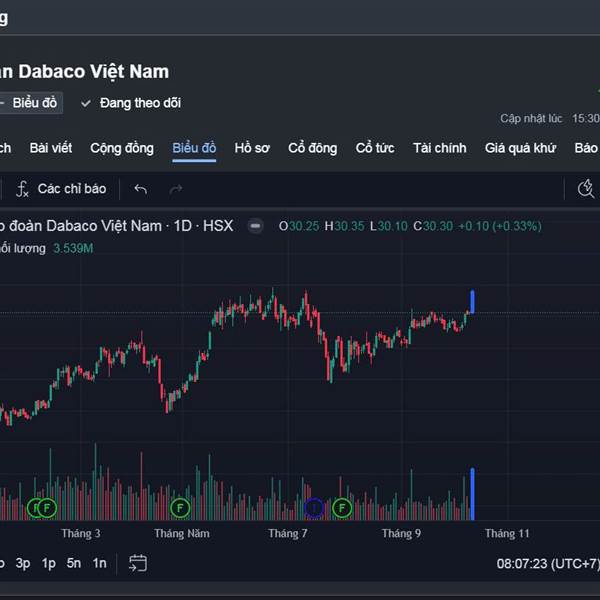Click the rightmost F marker before Tháng 3

coord(47,508)
